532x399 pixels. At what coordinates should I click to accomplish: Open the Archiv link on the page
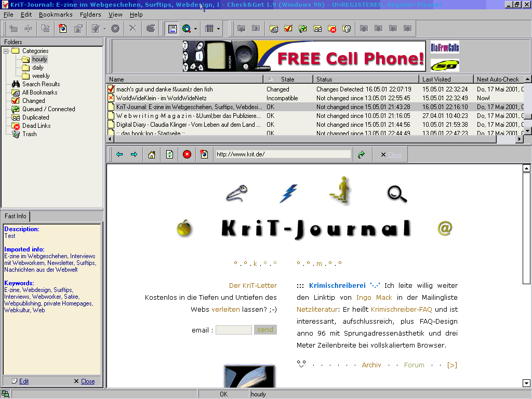click(371, 365)
